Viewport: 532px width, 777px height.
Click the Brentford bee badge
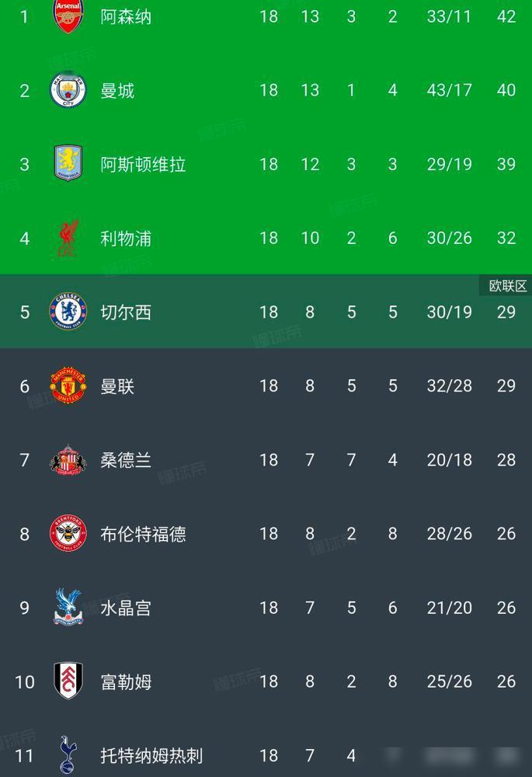[x=68, y=534]
